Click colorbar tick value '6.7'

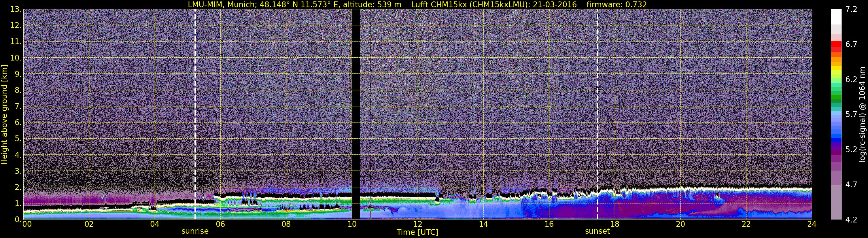851,44
